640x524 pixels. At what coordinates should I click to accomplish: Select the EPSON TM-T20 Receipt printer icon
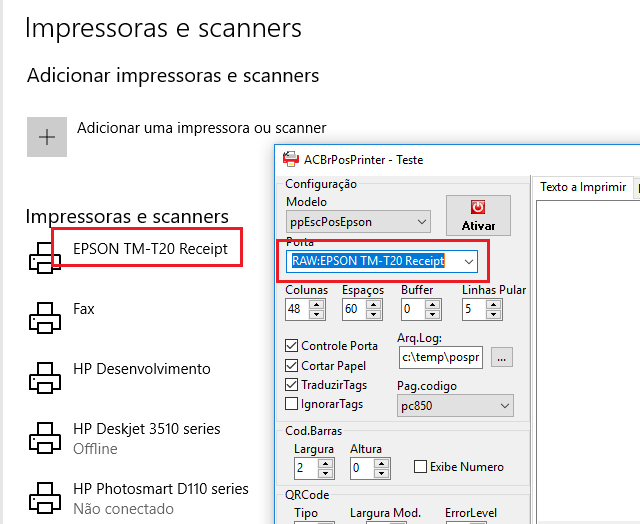click(45, 258)
